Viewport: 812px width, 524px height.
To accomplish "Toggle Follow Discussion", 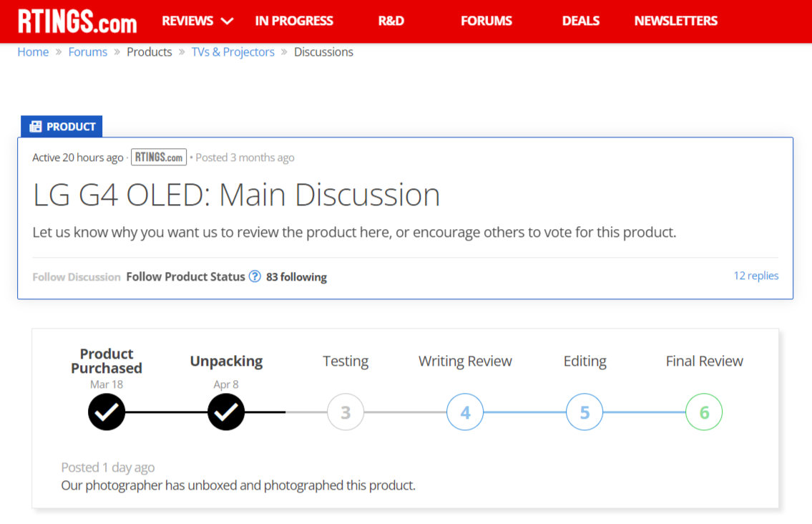I will point(77,277).
